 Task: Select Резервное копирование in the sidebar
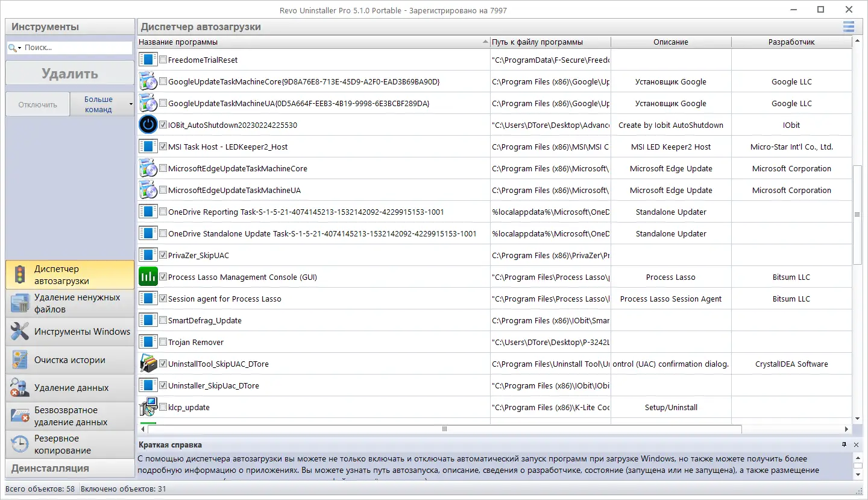(70, 445)
